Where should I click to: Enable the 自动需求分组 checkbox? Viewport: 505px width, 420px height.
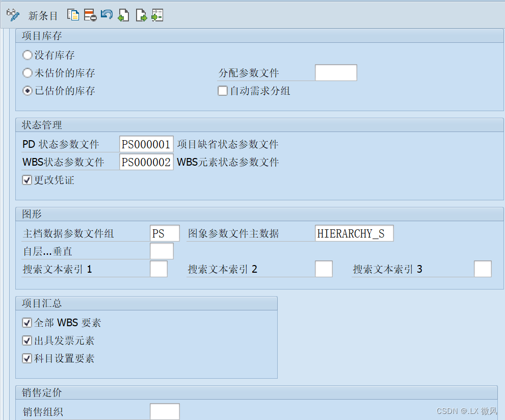click(222, 91)
